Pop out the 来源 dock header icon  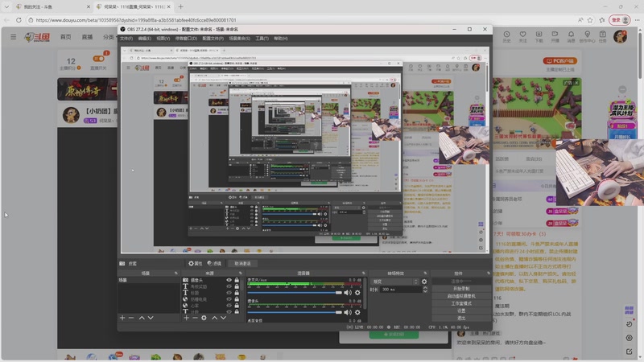241,273
